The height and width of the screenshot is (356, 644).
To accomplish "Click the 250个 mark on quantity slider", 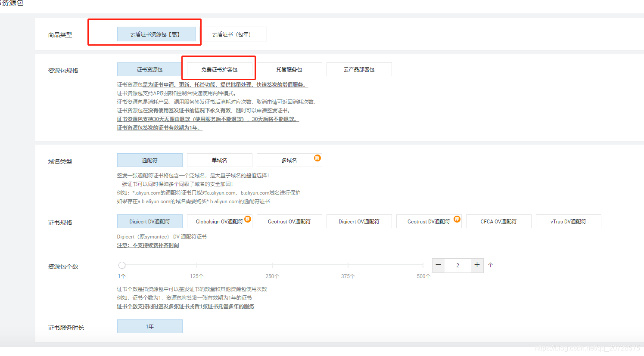I will [x=272, y=276].
